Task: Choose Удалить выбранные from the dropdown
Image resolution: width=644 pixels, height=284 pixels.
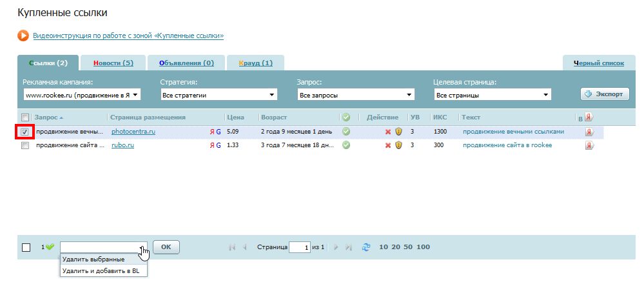Action: coord(104,259)
